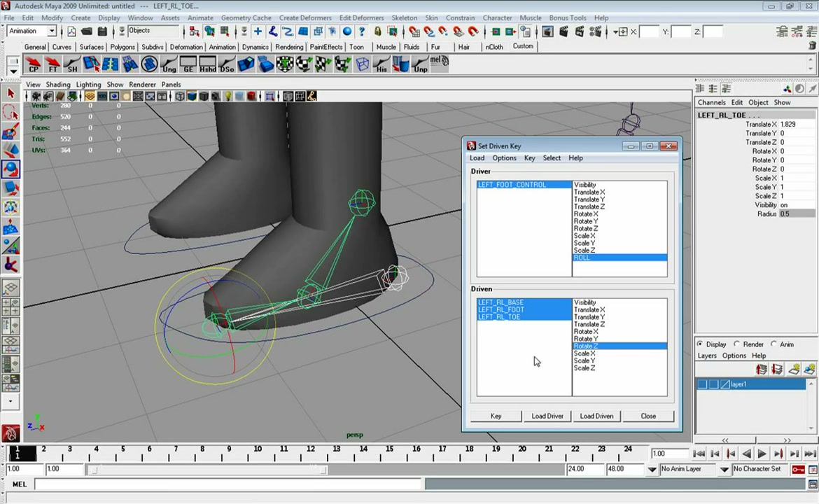Select LEFT_FOOT_CONTROL driver object
This screenshot has height=504, width=819.
(524, 185)
